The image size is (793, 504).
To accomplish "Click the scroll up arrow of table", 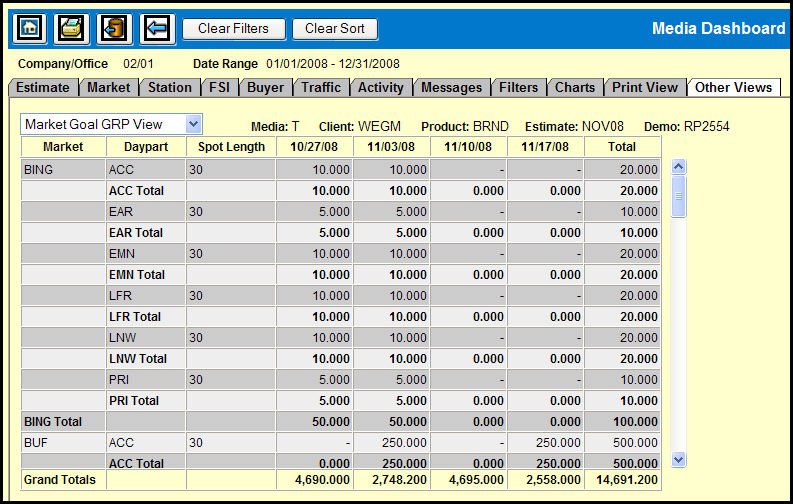I will coord(679,167).
